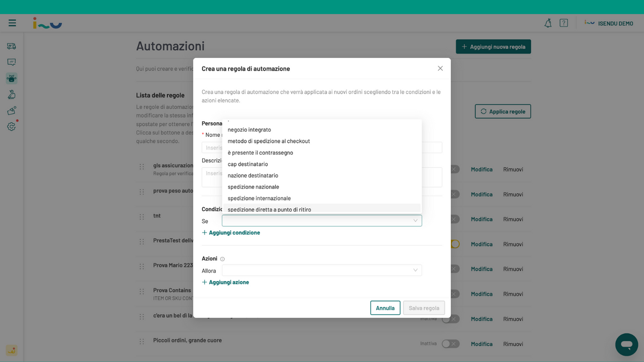Toggle the c'era un bel di rule switch

(x=450, y=319)
